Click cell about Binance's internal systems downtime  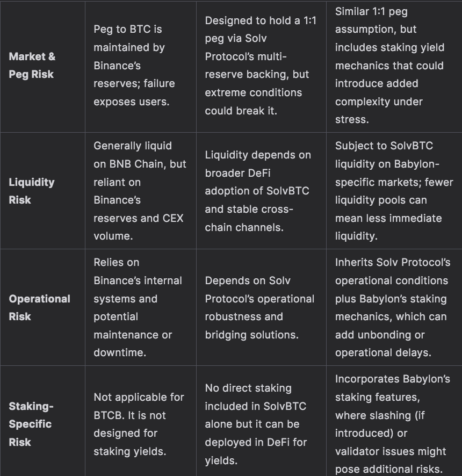138,307
